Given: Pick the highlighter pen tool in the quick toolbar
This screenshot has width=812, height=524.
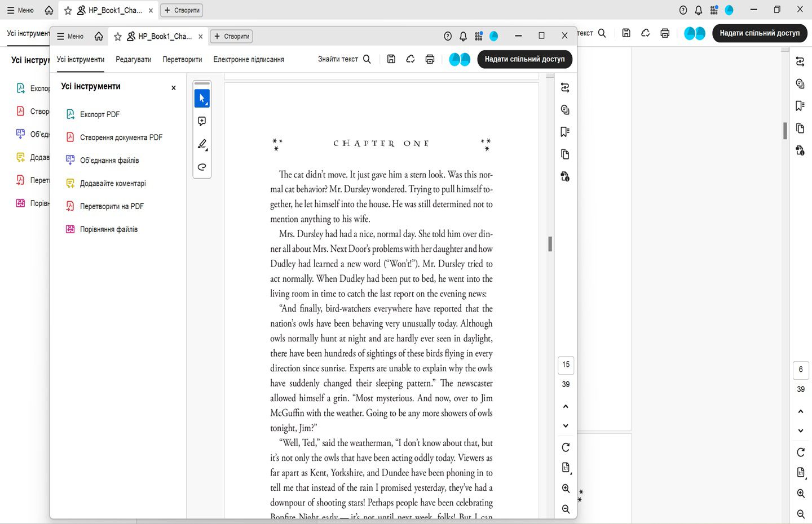Looking at the screenshot, I should point(202,144).
